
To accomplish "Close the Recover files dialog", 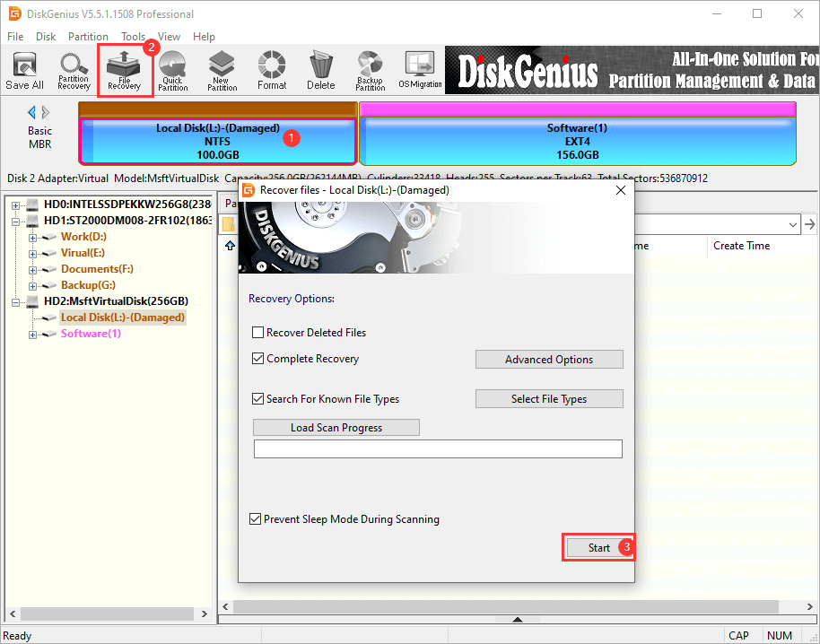I will click(621, 190).
